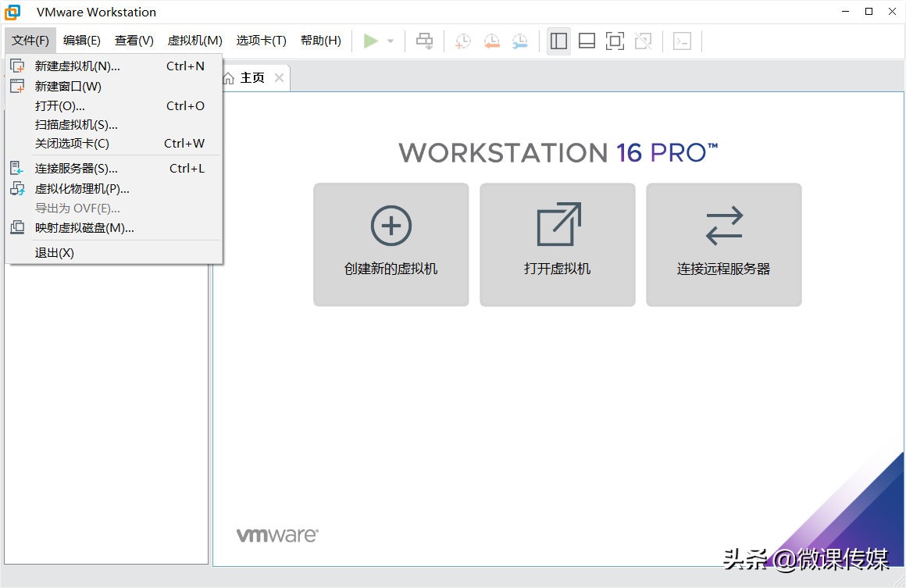Select 连接服务器(S)... menu entry
The image size is (906, 588).
114,169
